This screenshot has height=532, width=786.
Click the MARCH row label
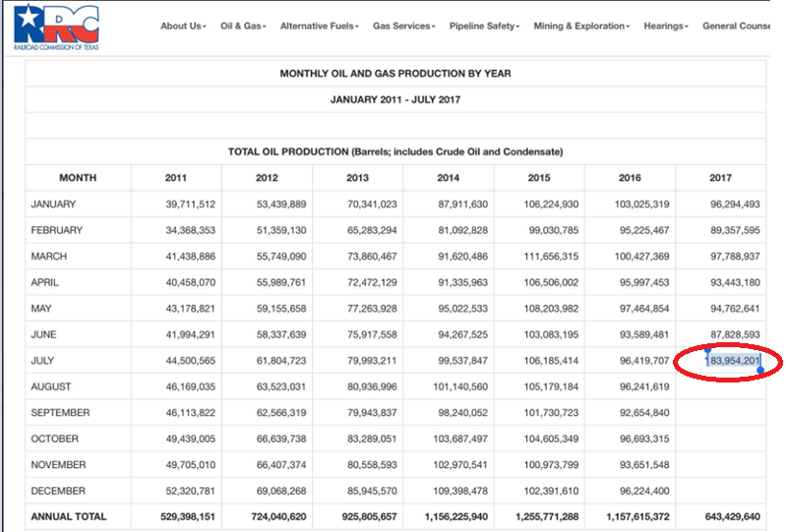pyautogui.click(x=48, y=257)
